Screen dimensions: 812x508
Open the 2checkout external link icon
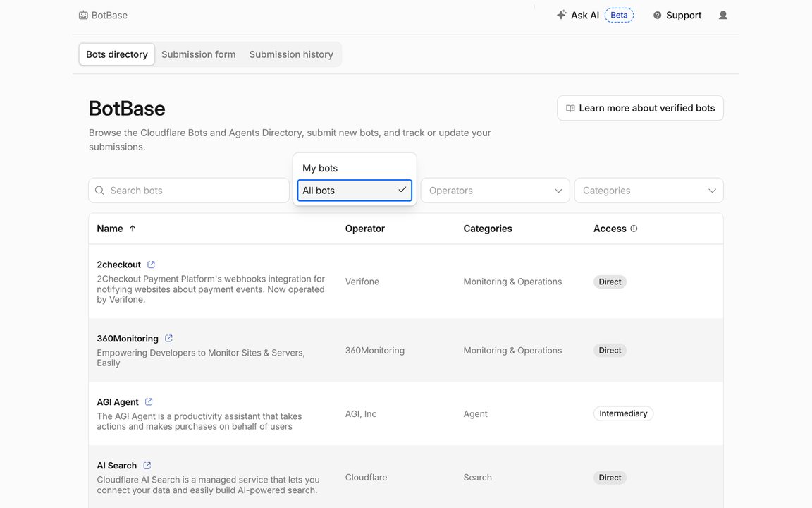click(x=152, y=265)
